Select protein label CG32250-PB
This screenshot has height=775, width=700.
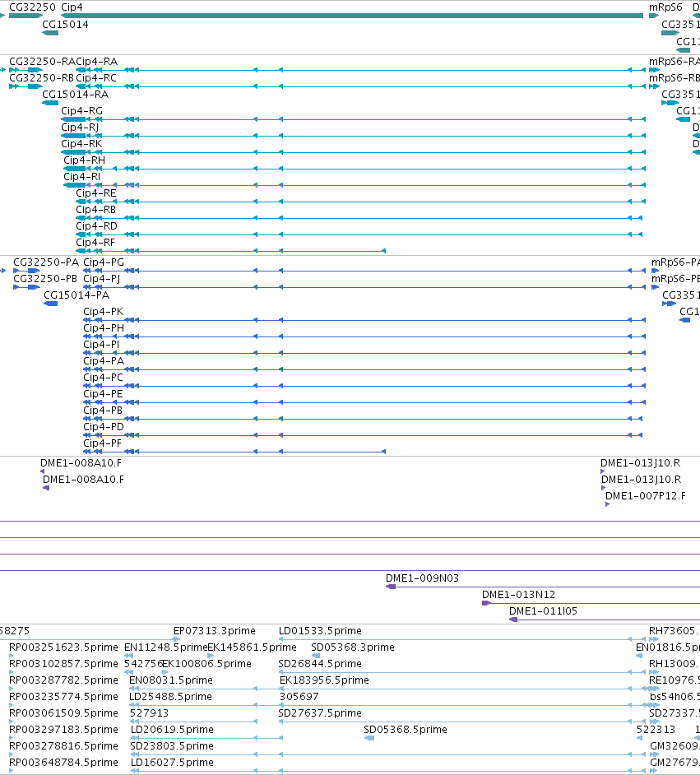45,279
